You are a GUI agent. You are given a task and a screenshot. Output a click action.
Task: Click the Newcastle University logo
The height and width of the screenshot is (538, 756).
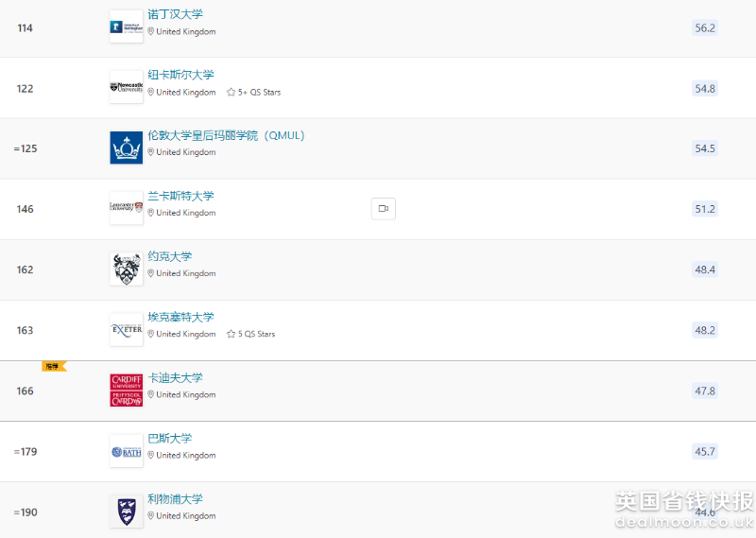pos(127,87)
